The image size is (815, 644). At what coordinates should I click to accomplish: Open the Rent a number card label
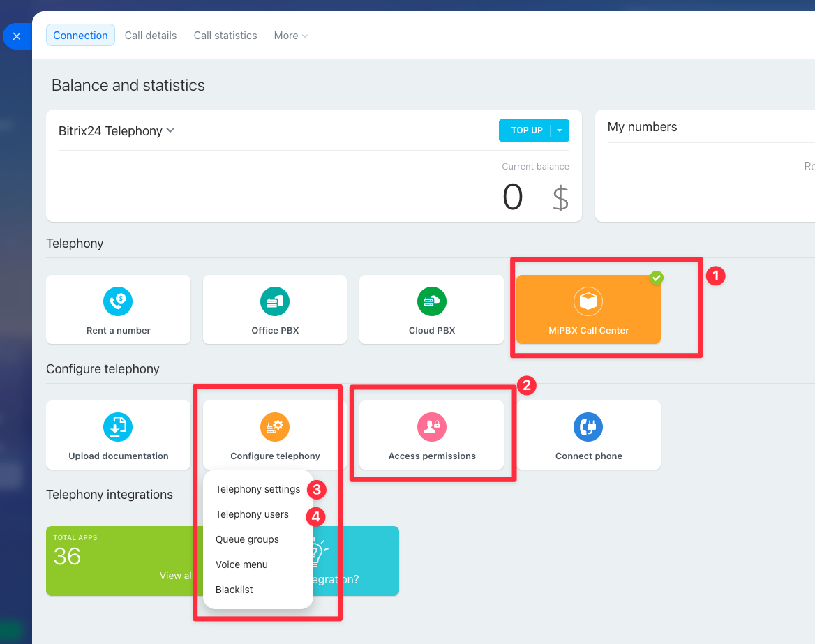pos(119,331)
